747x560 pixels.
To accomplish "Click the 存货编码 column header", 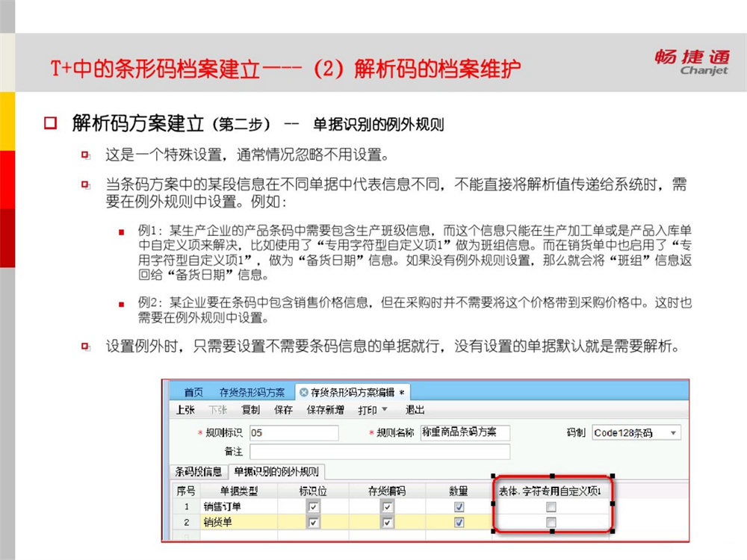I will click(387, 491).
